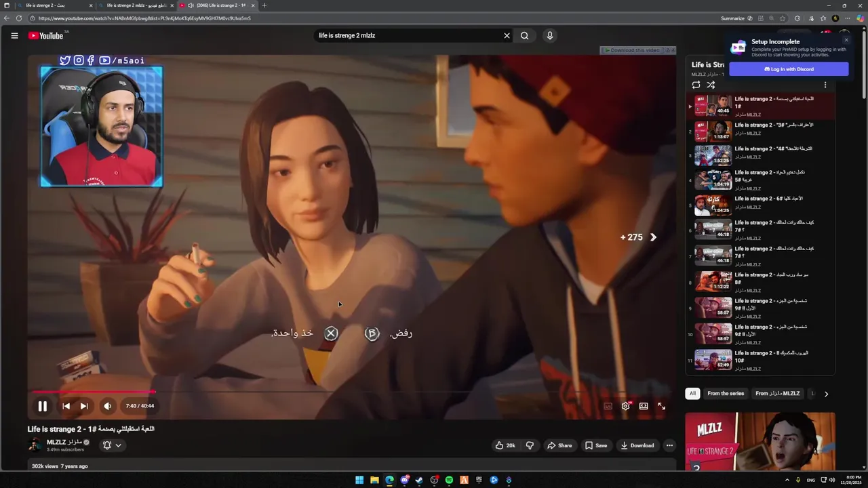Seek along the red video progress bar
The width and height of the screenshot is (868, 488).
(352, 391)
